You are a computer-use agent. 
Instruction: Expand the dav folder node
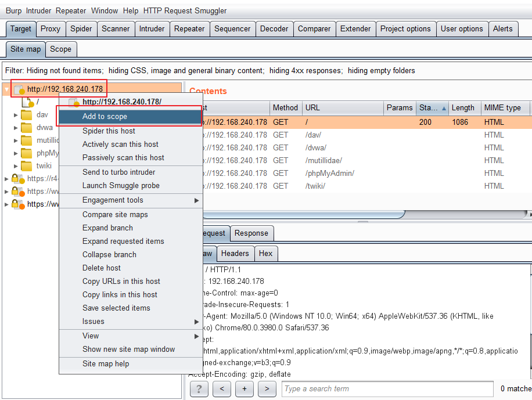tap(16, 115)
